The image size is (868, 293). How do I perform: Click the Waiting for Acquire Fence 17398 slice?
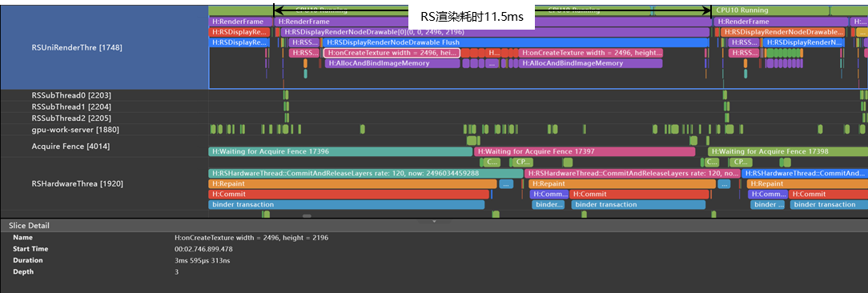(788, 151)
